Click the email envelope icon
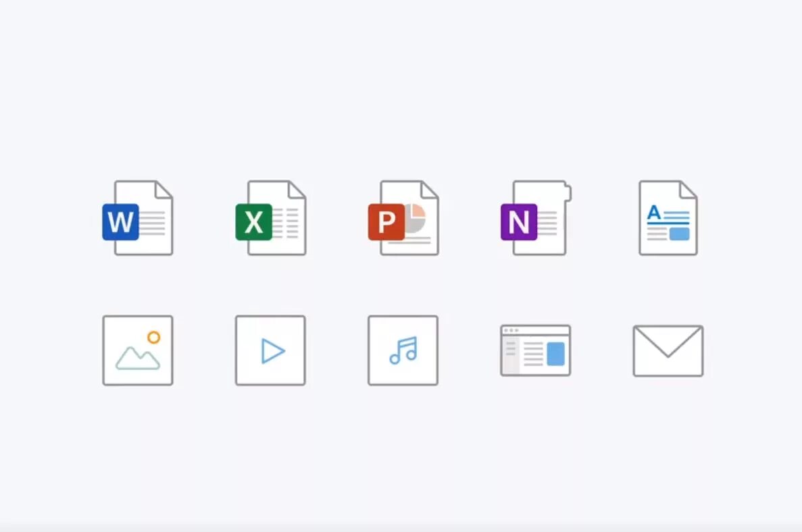The height and width of the screenshot is (532, 802). tap(668, 350)
